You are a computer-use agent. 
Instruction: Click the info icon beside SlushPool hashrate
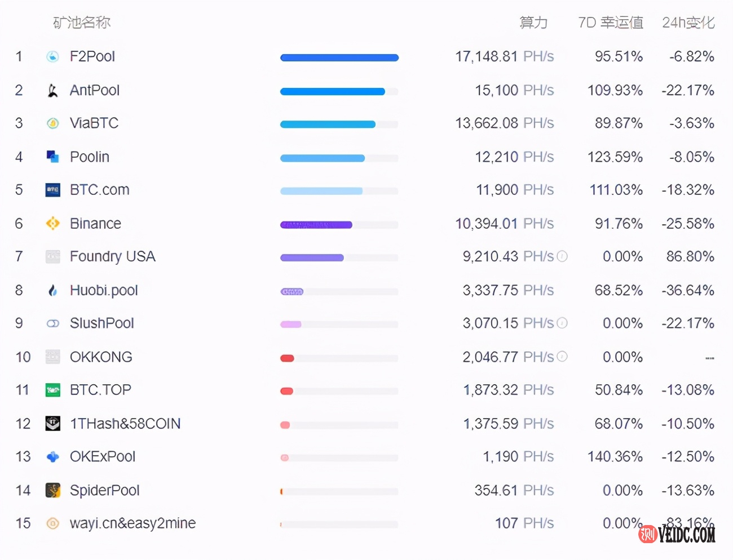[562, 323]
